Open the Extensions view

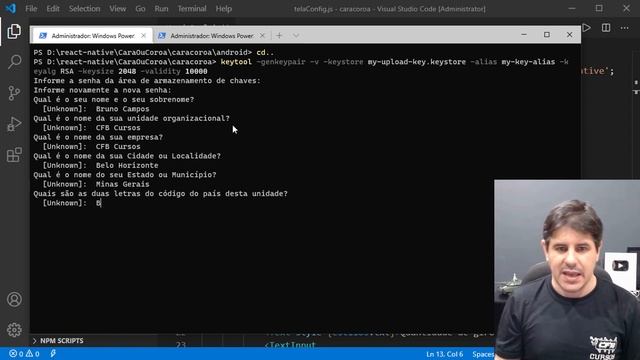pos(14,155)
